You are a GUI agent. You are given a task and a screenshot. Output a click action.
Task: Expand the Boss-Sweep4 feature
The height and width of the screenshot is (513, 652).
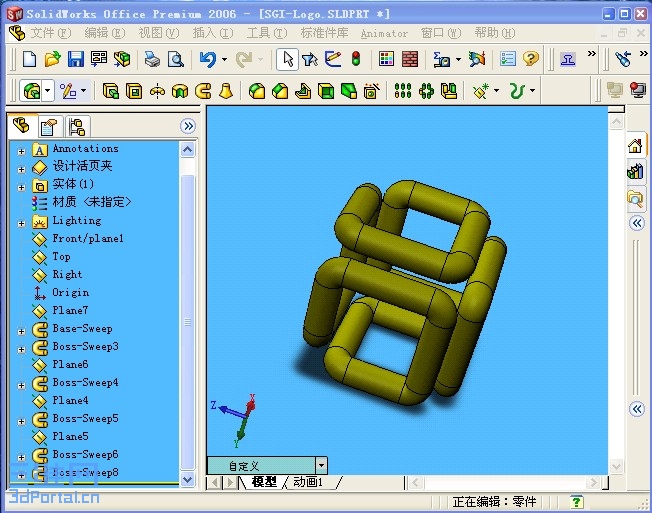(21, 385)
